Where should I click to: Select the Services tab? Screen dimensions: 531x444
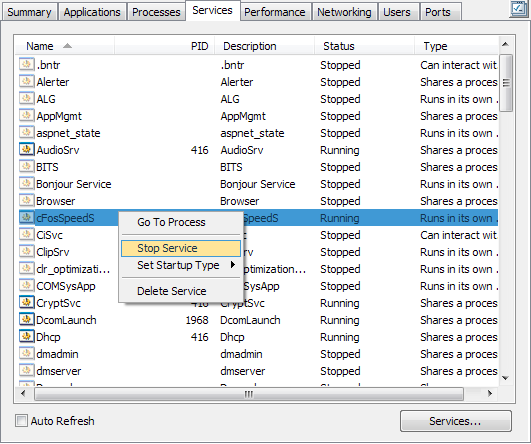(x=213, y=10)
